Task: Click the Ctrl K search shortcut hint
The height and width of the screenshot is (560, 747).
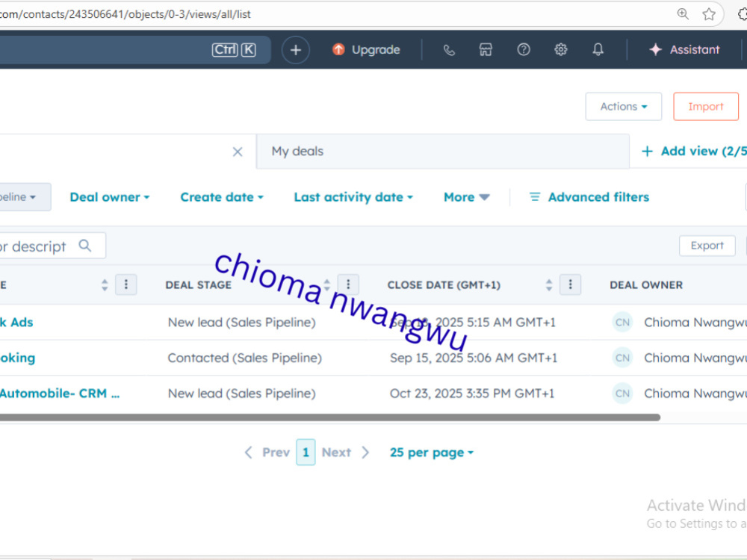Action: [234, 49]
